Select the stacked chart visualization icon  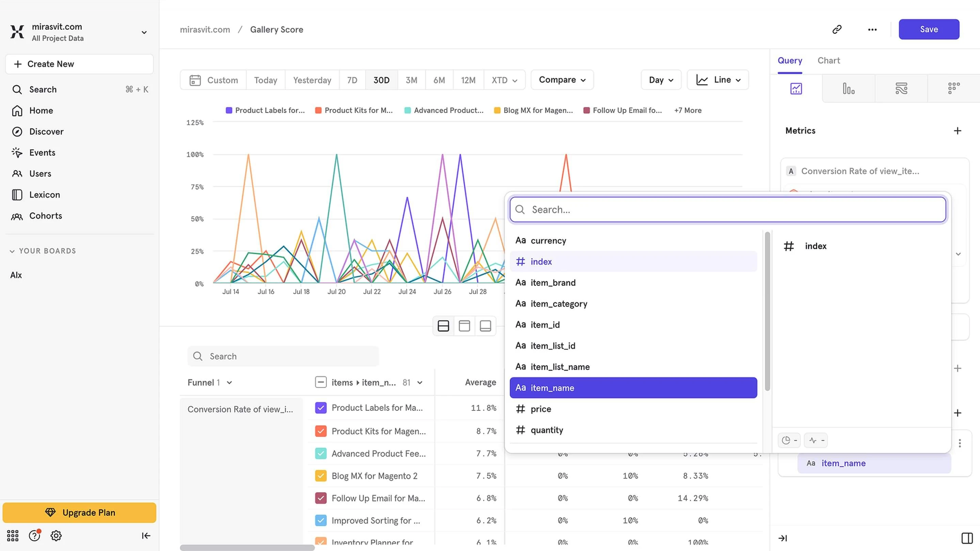902,88
